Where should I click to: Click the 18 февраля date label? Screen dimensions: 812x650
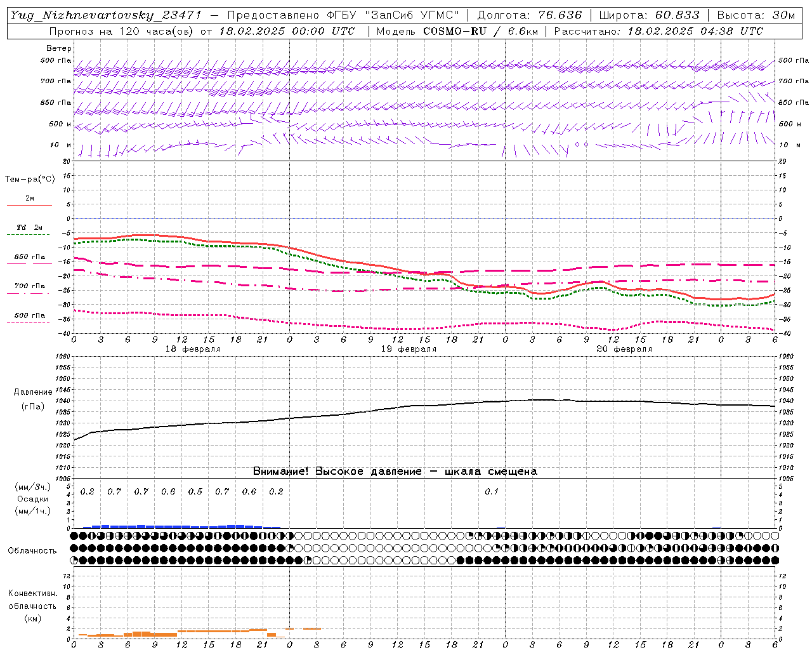[x=193, y=349]
